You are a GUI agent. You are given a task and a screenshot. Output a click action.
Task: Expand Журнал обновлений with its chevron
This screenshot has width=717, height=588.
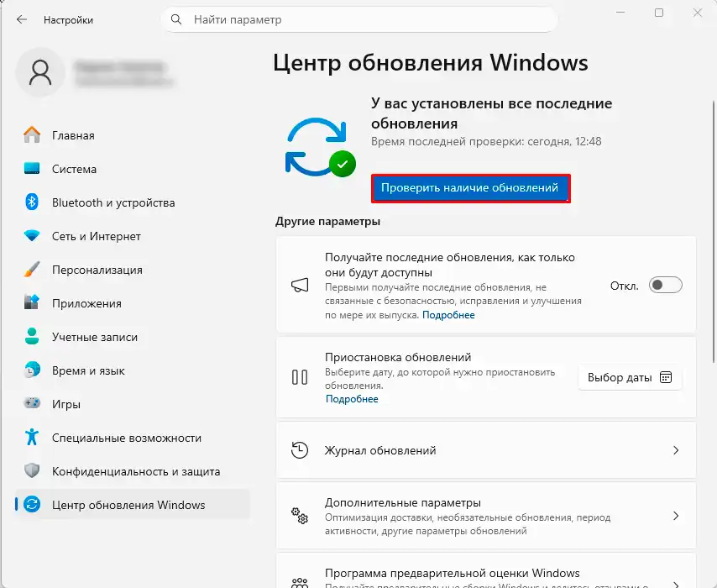tap(676, 450)
